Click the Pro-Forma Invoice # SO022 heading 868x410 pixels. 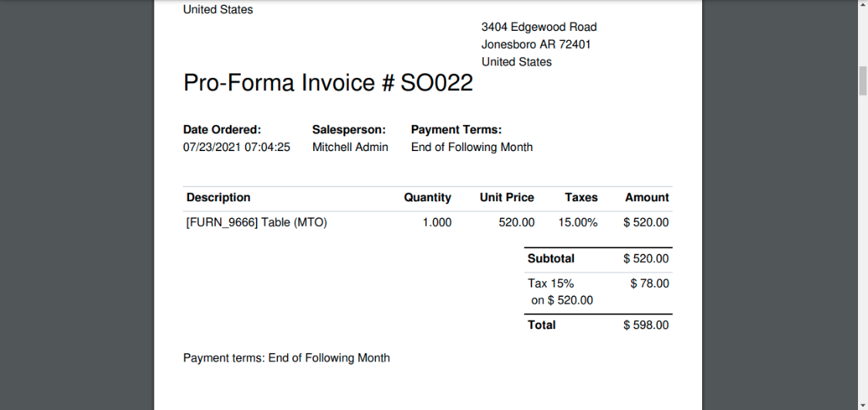coord(328,83)
